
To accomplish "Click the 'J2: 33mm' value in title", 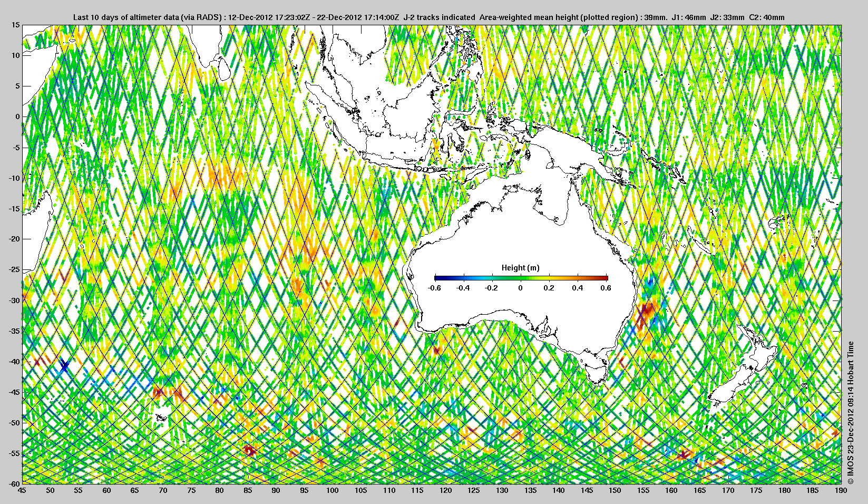I will pos(728,17).
